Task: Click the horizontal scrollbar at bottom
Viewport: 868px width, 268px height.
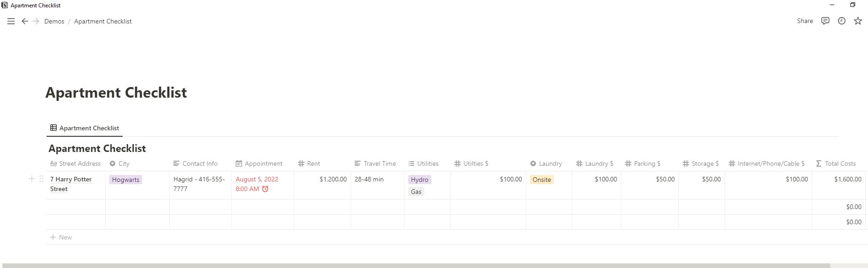Action: [415, 265]
